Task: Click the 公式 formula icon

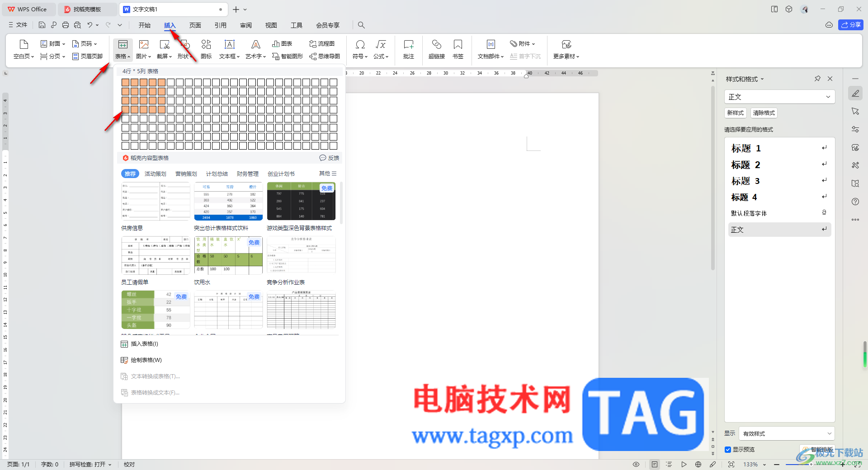Action: click(381, 44)
